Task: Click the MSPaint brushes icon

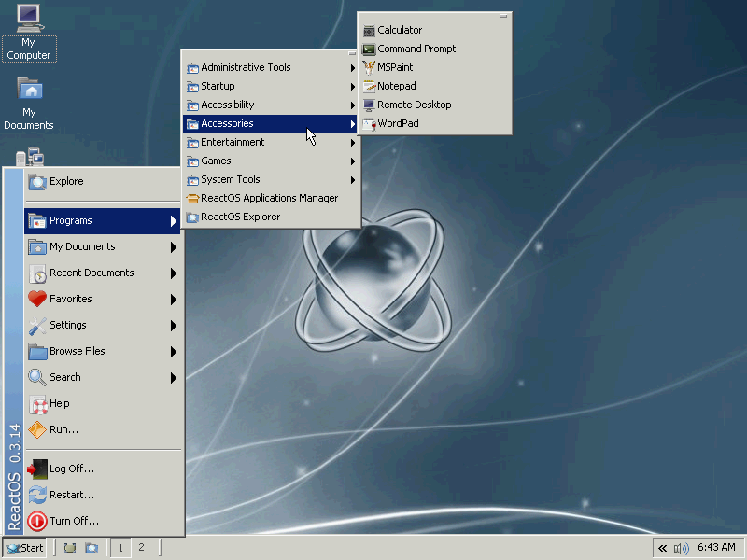Action: tap(369, 67)
